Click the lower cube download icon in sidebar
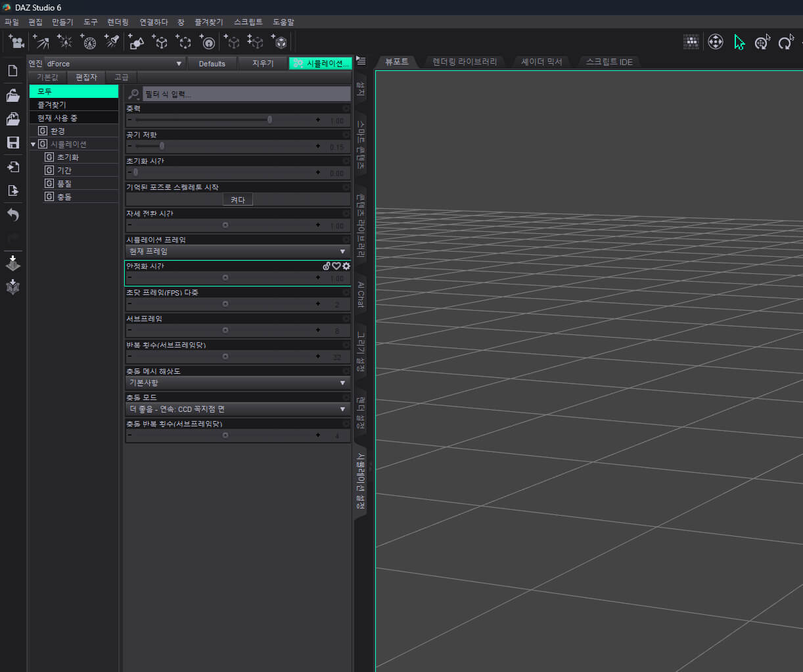This screenshot has height=672, width=803. pos(12,287)
